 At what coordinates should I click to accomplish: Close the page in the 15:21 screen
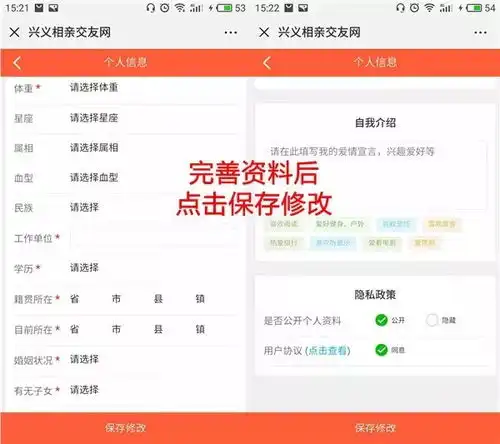tap(14, 33)
